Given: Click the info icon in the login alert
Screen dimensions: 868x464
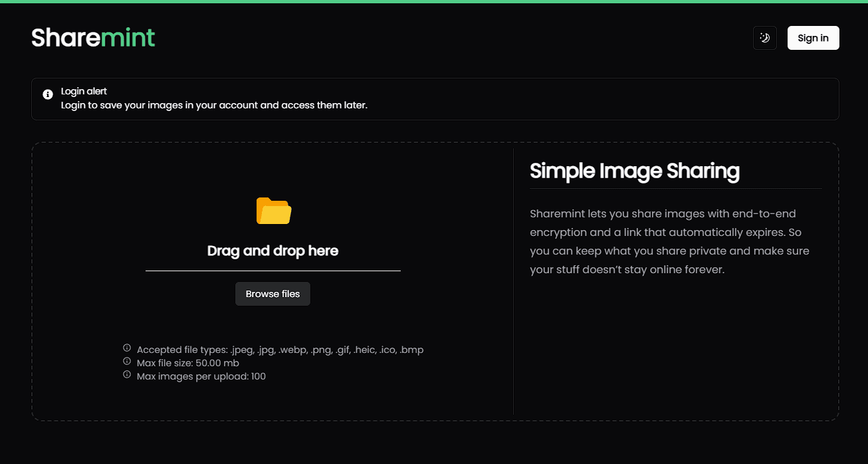Looking at the screenshot, I should coord(47,94).
